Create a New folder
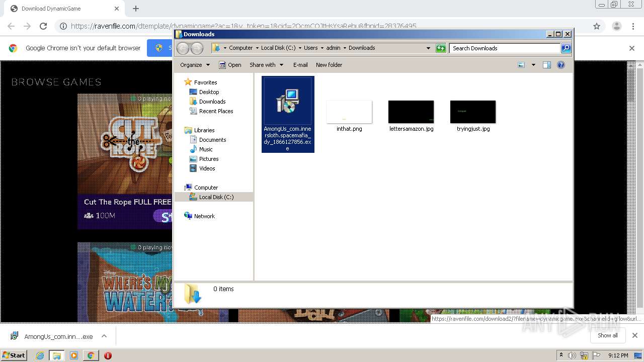Screen dimensions: 644x362 tap(329, 65)
